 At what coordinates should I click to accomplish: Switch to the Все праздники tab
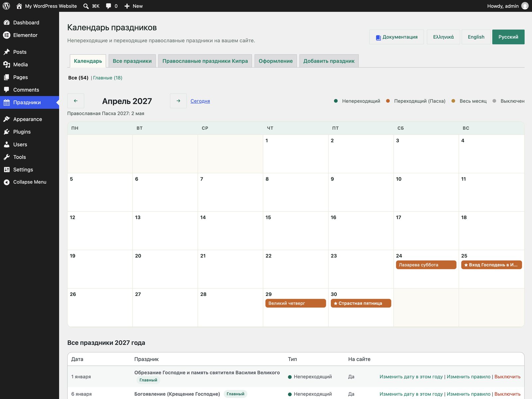132,61
